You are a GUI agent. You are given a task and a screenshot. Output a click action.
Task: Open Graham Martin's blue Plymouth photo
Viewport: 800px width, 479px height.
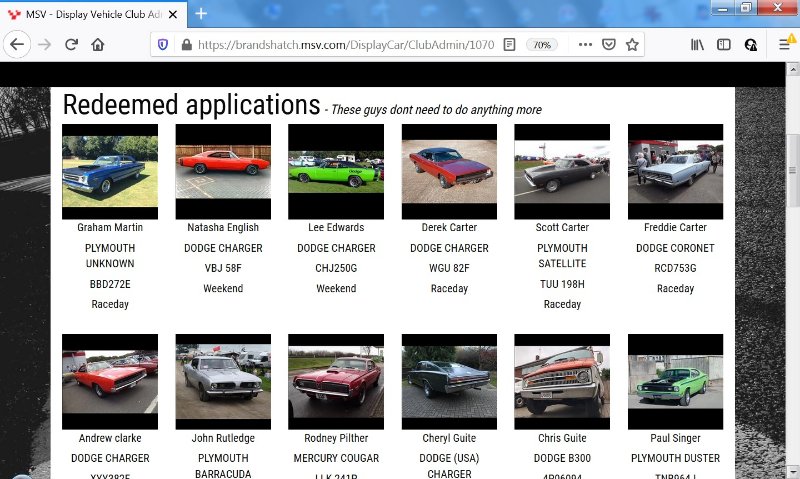tap(110, 171)
